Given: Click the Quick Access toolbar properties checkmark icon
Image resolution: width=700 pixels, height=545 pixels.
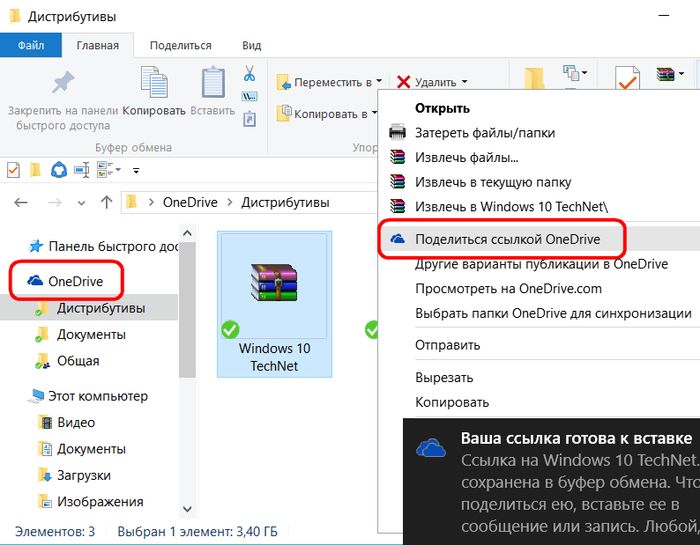Looking at the screenshot, I should (13, 170).
